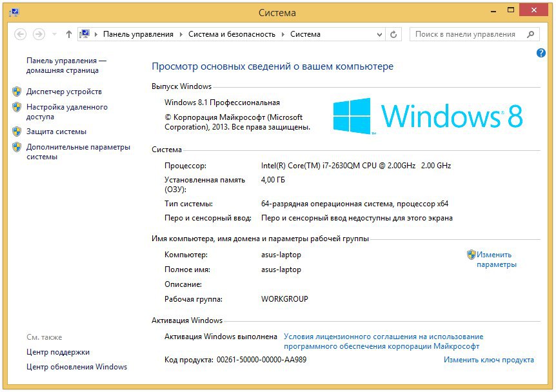556x392 pixels.
Task: Click the shield icon beside Настройка удаленного доступа
Action: point(17,107)
